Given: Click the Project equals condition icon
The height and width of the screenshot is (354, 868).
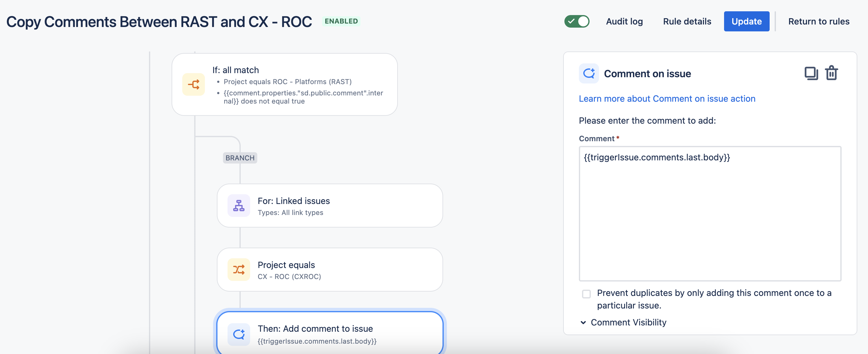Looking at the screenshot, I should 239,270.
